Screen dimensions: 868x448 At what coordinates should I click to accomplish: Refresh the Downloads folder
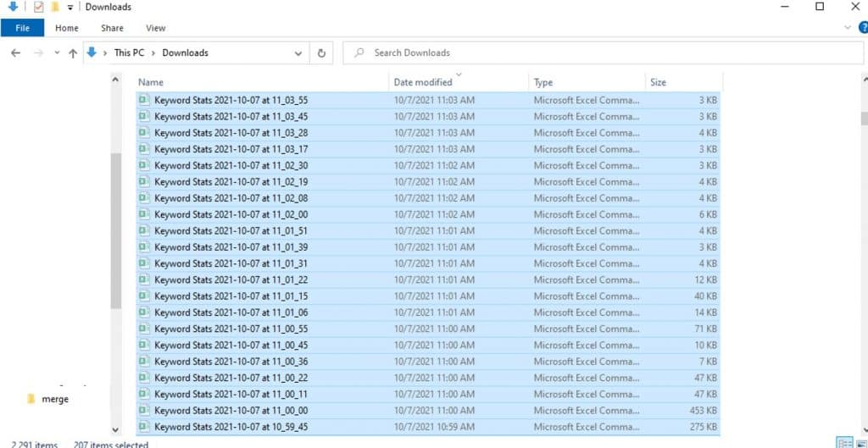coord(321,53)
